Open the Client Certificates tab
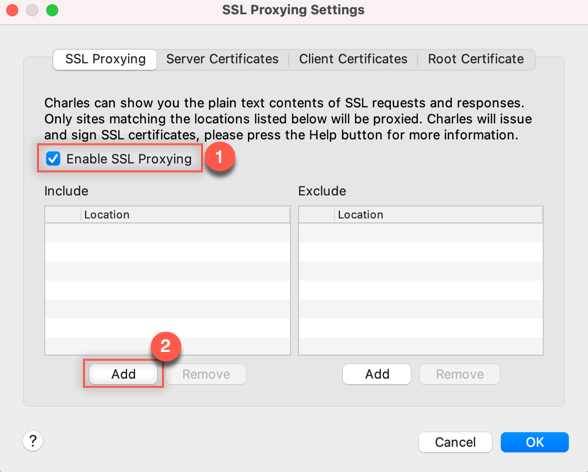Viewport: 588px width, 472px height. pyautogui.click(x=353, y=59)
